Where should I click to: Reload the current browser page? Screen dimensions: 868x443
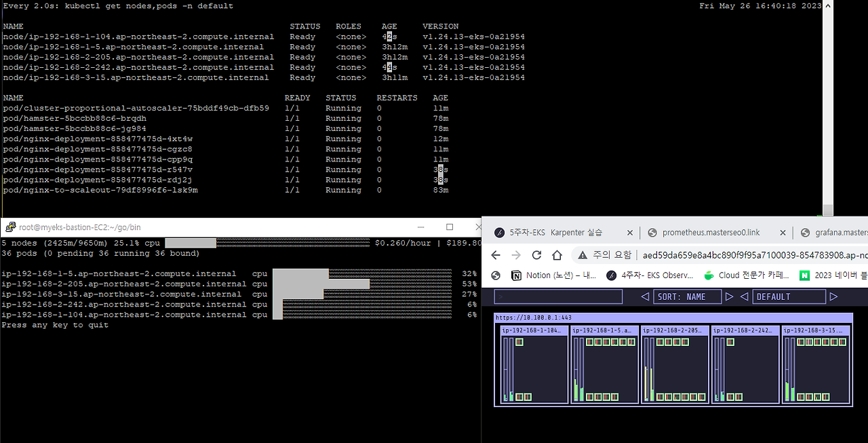click(x=536, y=255)
